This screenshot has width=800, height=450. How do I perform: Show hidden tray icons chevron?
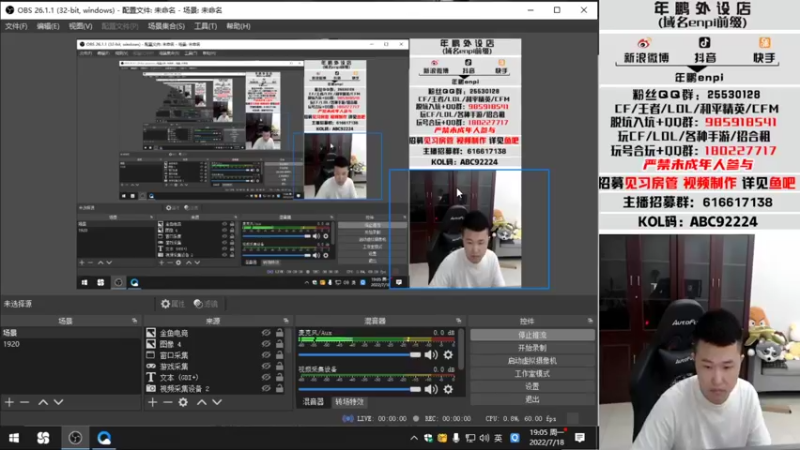point(414,438)
